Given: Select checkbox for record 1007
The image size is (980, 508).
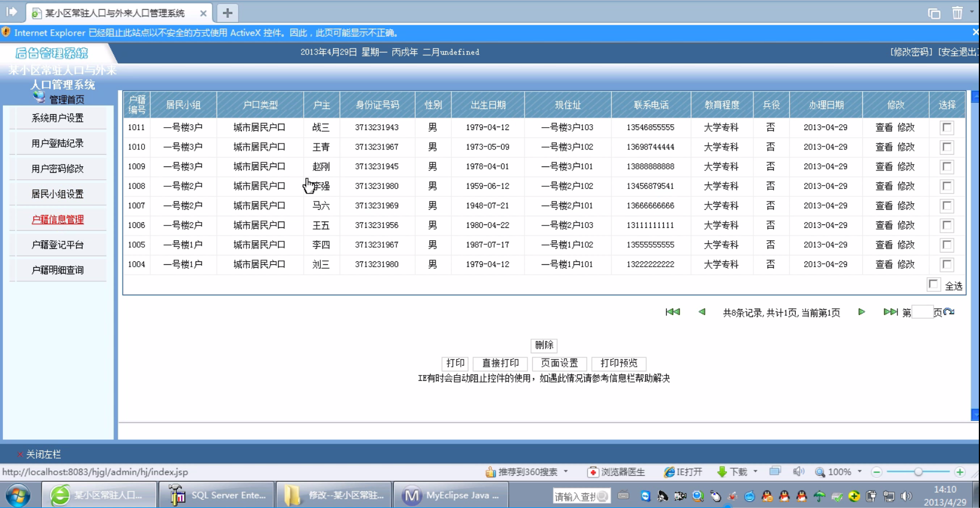Looking at the screenshot, I should tap(947, 206).
